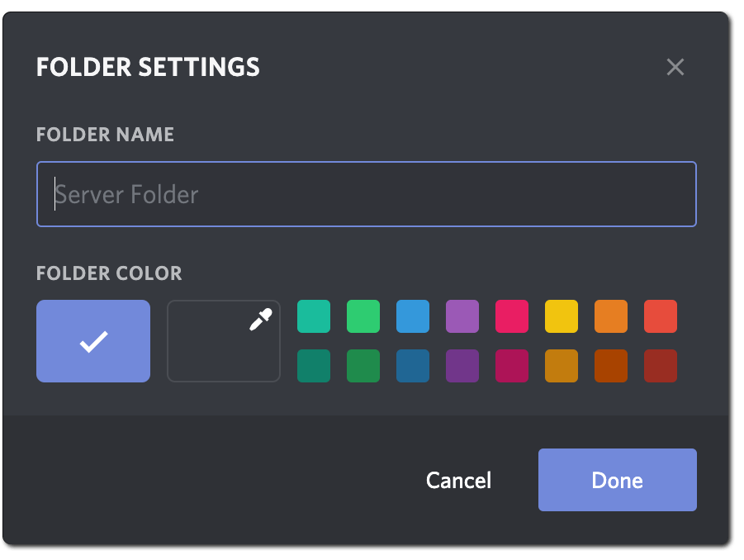Pick the bright green color swatch
Screen dimensions: 744x560
(363, 316)
